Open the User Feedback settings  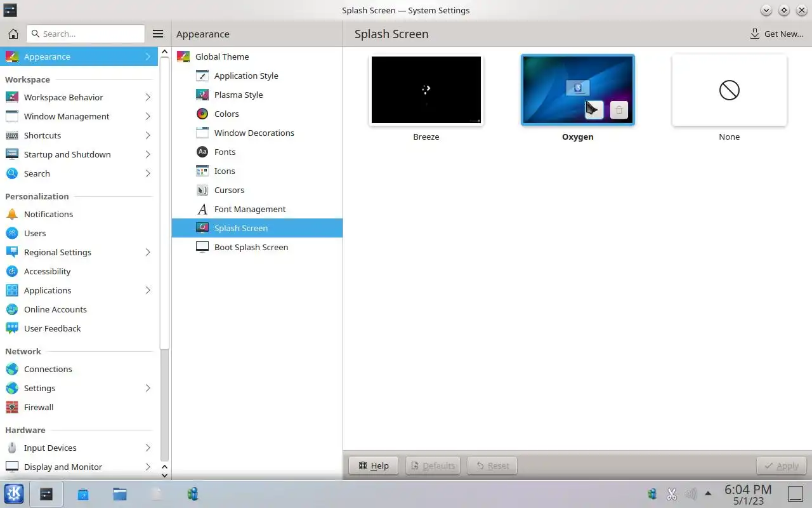tap(79, 328)
